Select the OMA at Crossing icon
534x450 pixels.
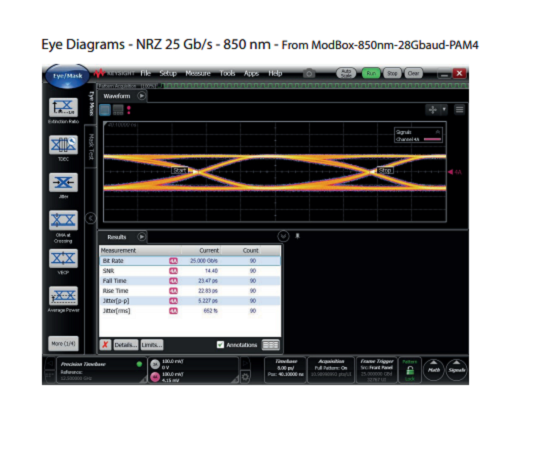point(63,220)
